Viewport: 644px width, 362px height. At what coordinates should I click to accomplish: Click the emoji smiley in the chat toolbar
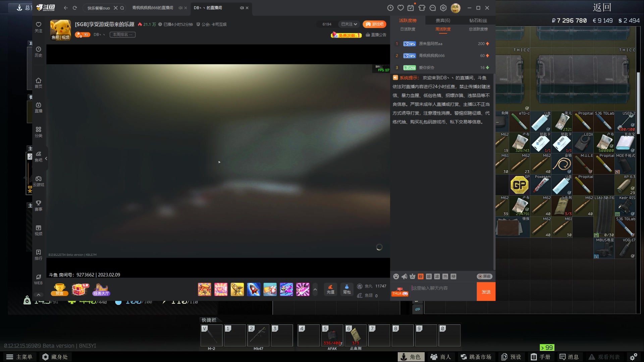396,276
